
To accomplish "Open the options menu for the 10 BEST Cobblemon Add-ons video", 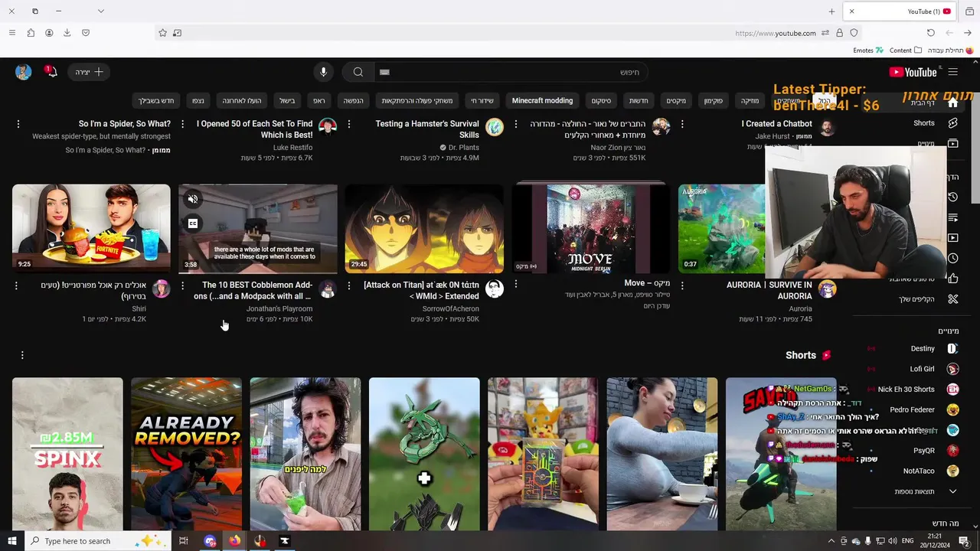I will 182,285.
